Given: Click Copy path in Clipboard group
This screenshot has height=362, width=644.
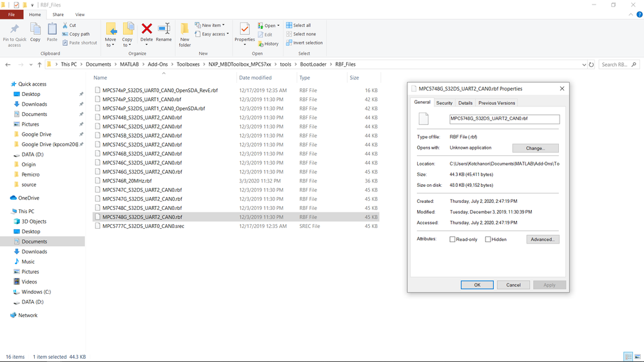Looking at the screenshot, I should [76, 34].
